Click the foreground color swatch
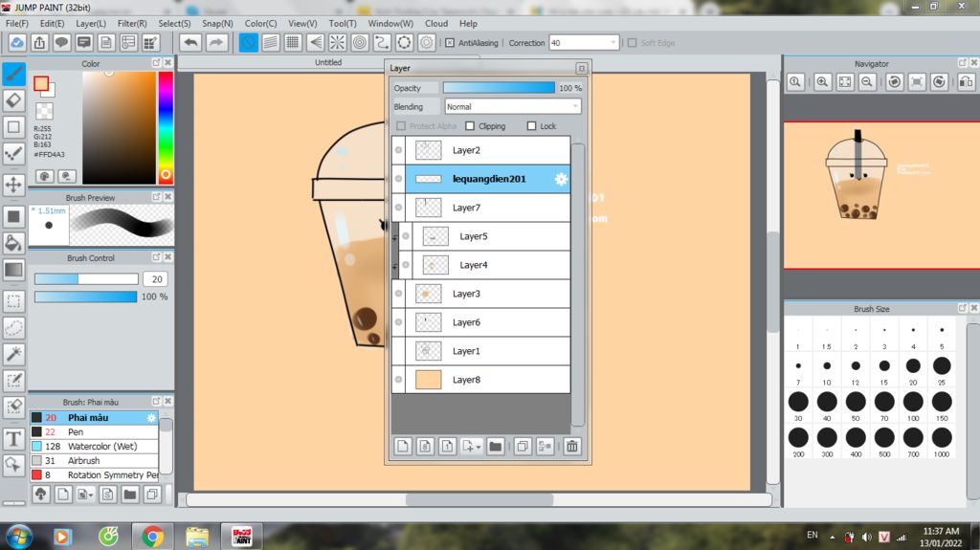Viewport: 980px width, 550px height. pos(41,84)
